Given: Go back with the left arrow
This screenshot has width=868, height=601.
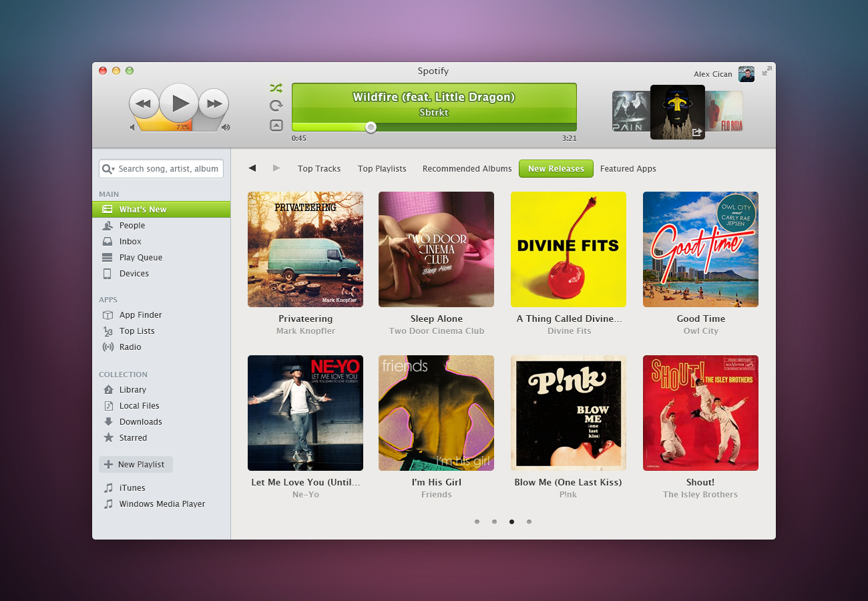Looking at the screenshot, I should [x=252, y=168].
